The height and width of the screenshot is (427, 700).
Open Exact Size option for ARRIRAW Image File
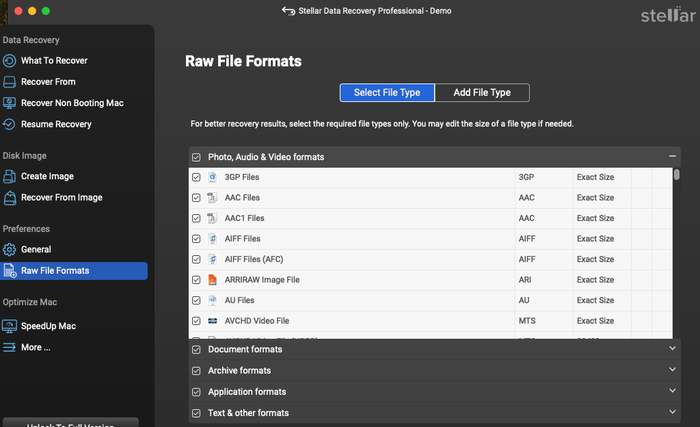[595, 280]
